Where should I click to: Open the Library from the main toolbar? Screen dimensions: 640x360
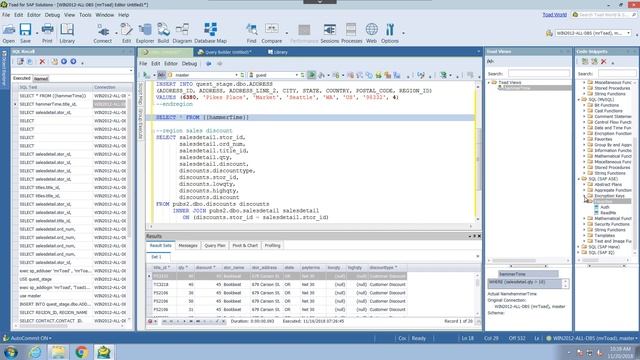tap(67, 33)
